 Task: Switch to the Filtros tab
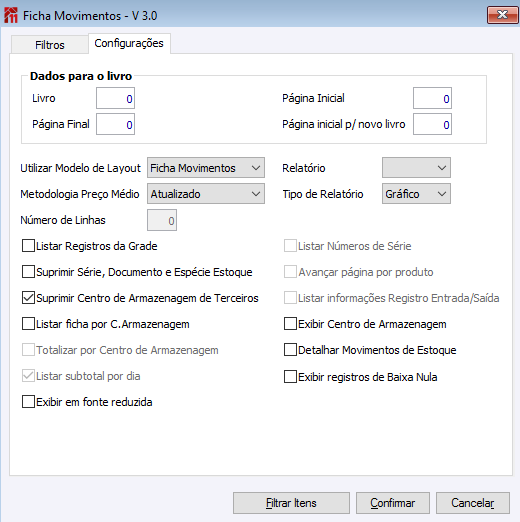[50, 45]
